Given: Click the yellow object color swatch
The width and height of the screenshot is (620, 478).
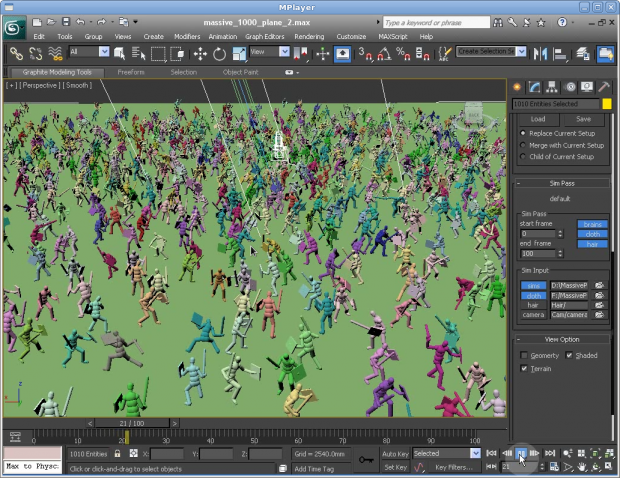Looking at the screenshot, I should pyautogui.click(x=607, y=104).
